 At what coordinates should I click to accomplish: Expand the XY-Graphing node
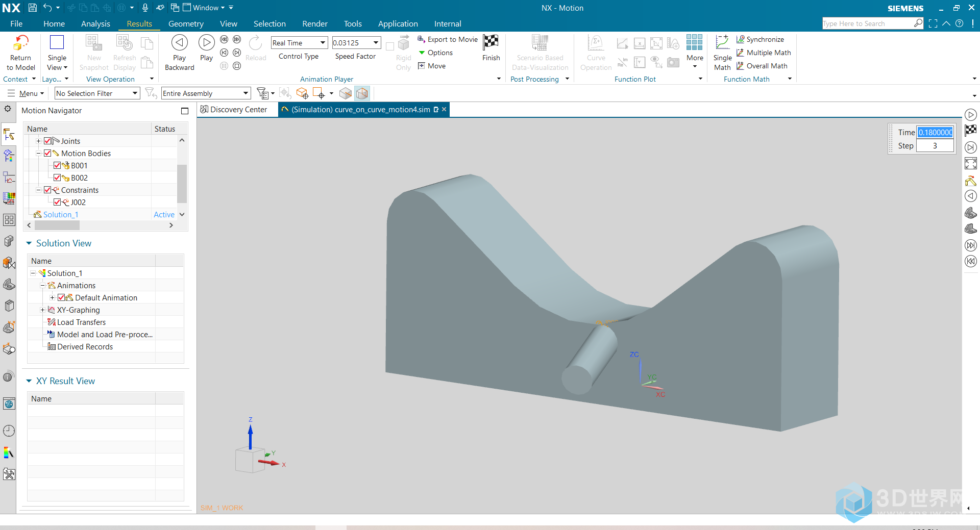(43, 310)
